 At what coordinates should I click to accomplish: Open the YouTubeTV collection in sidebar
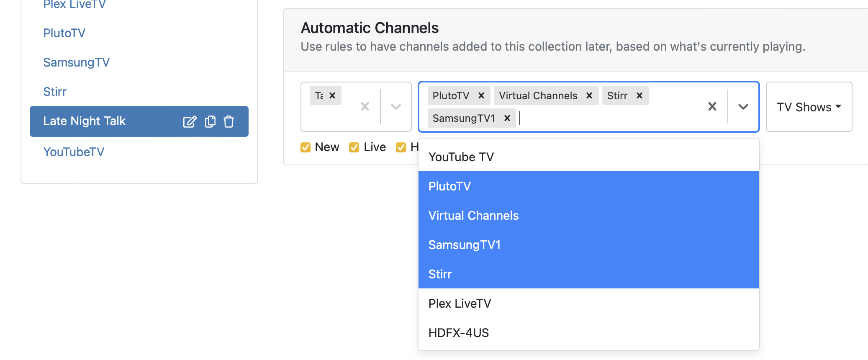74,152
